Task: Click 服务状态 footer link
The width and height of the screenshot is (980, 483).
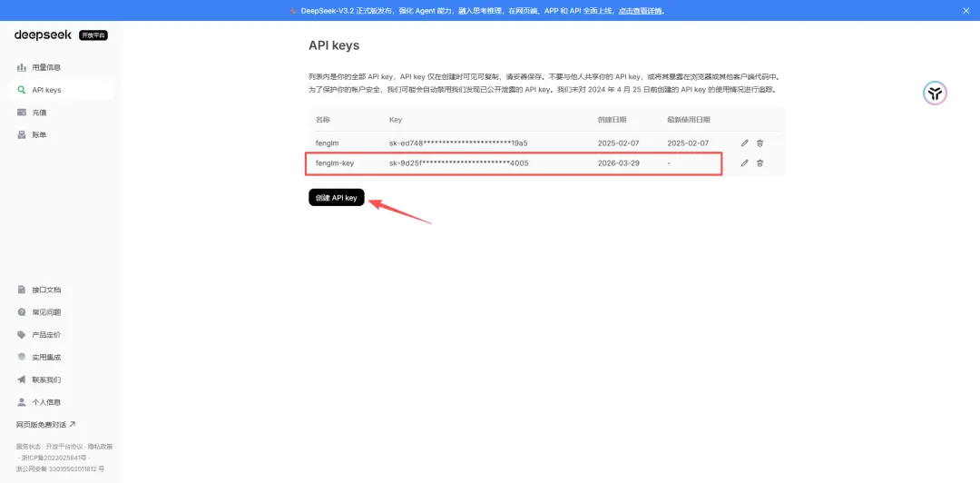Action: click(x=28, y=447)
